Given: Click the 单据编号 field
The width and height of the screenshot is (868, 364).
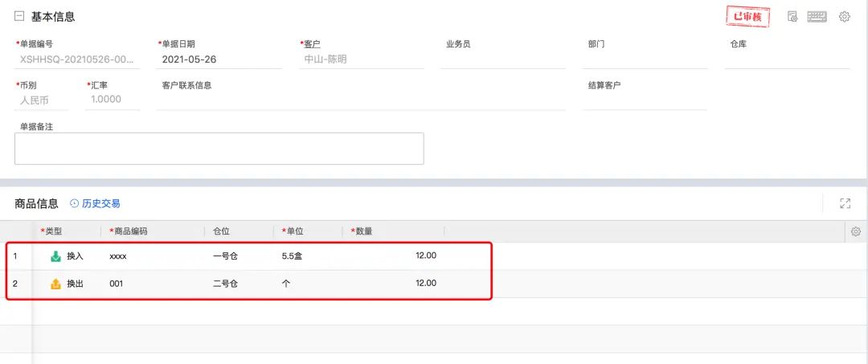Looking at the screenshot, I should (x=77, y=59).
